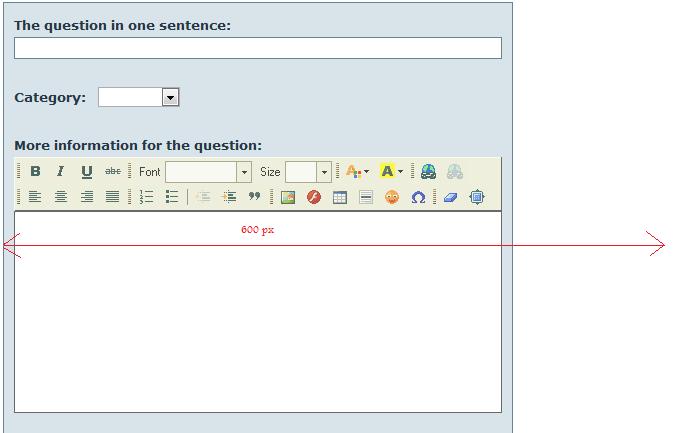The image size is (676, 433).
Task: Toggle underline formatting
Action: tap(87, 172)
